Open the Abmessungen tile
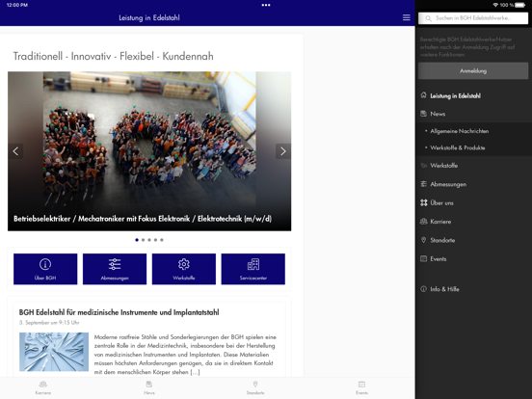Image resolution: width=532 pixels, height=399 pixels. click(x=115, y=269)
